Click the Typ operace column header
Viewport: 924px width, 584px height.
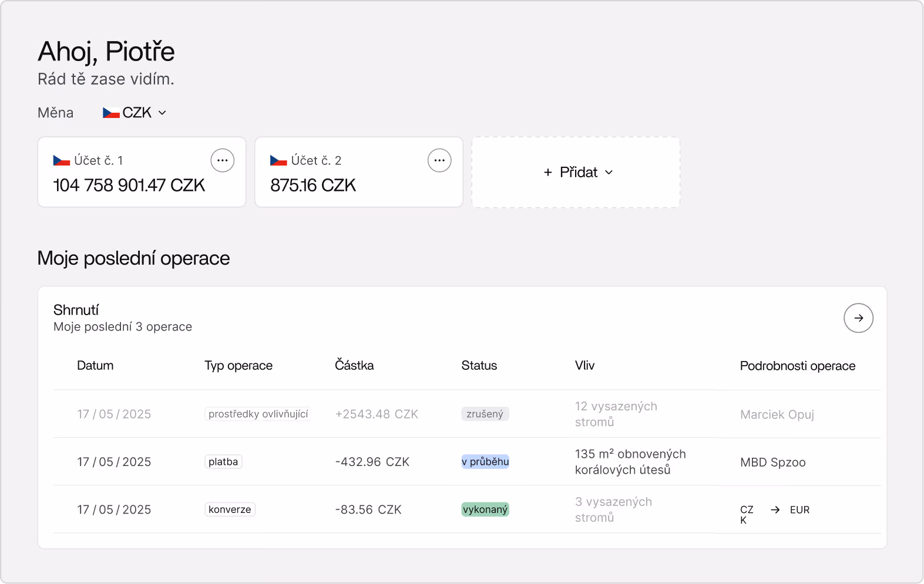point(238,366)
